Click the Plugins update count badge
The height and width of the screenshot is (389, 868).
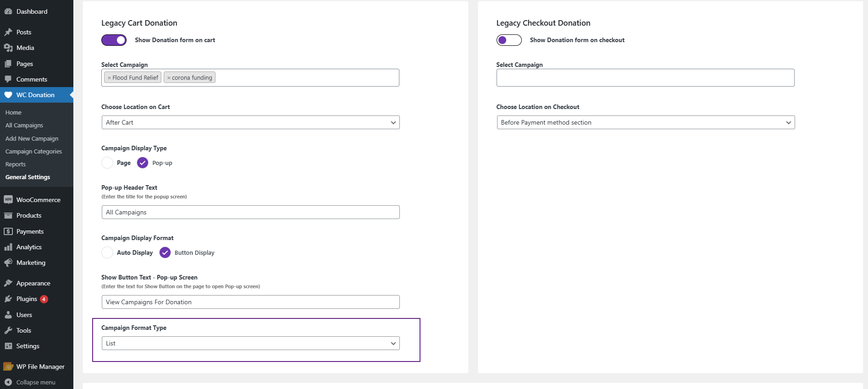(44, 299)
